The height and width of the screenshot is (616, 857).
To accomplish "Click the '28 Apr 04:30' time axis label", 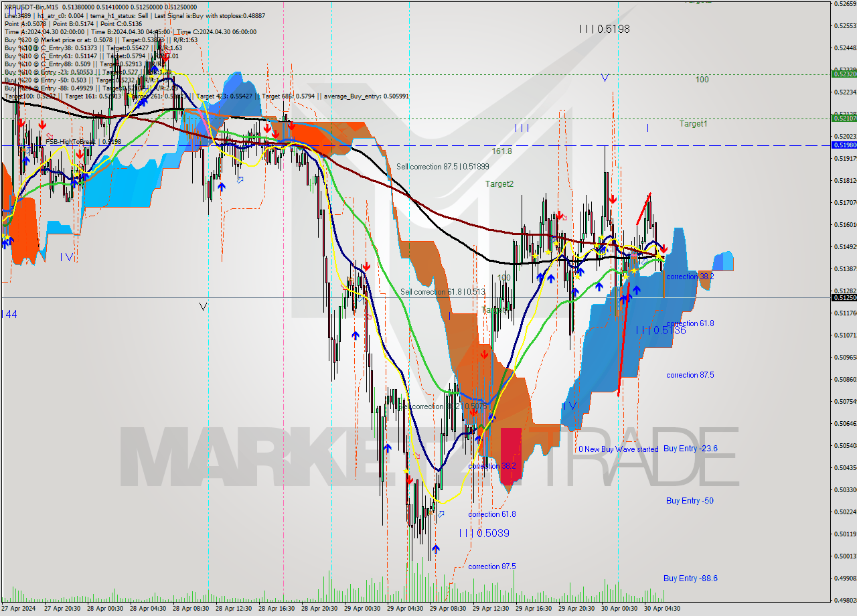I will click(x=149, y=609).
